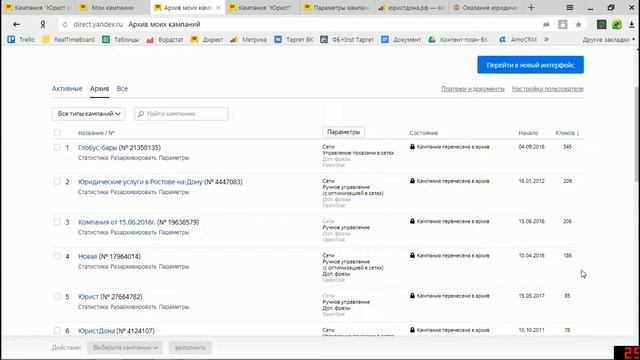Open the Trello bookmark
This screenshot has height=360, width=640.
pos(21,40)
